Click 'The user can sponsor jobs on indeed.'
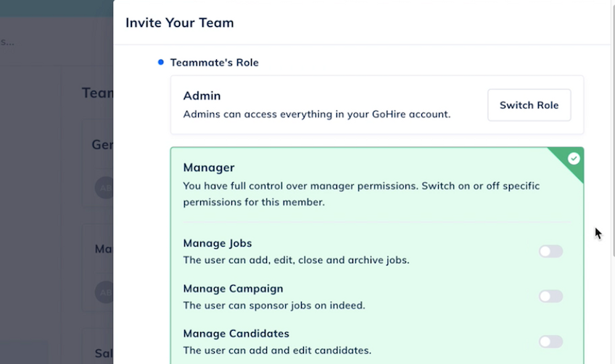Viewport: 615px width, 364px height. click(x=274, y=305)
